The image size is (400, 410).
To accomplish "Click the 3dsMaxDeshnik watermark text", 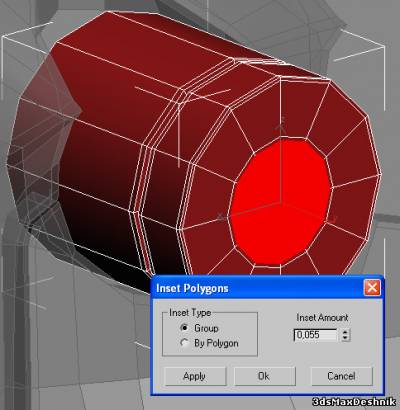I will coord(354,402).
